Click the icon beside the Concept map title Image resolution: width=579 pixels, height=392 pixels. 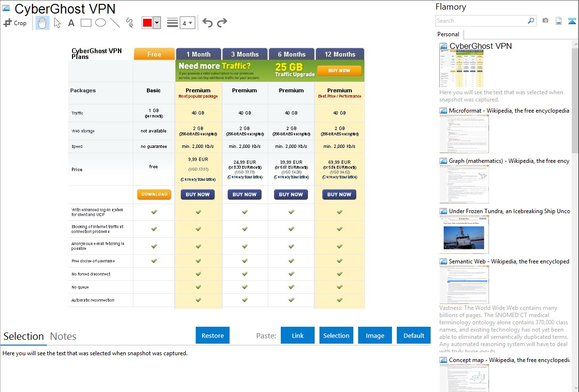[x=443, y=360]
